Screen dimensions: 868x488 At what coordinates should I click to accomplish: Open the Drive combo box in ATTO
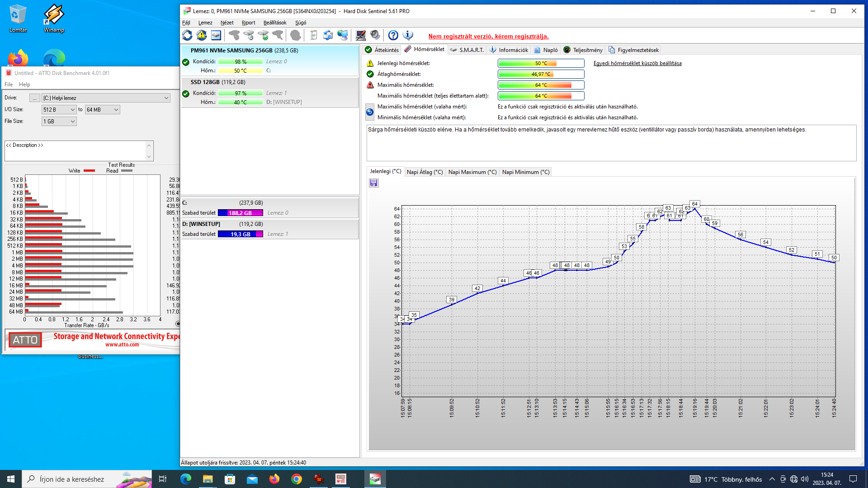point(106,98)
